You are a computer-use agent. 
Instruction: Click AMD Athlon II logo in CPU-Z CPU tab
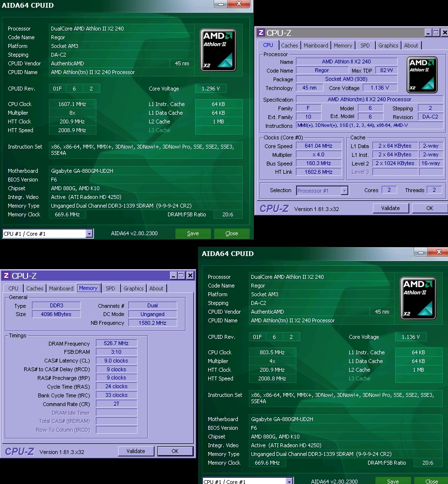click(x=422, y=75)
